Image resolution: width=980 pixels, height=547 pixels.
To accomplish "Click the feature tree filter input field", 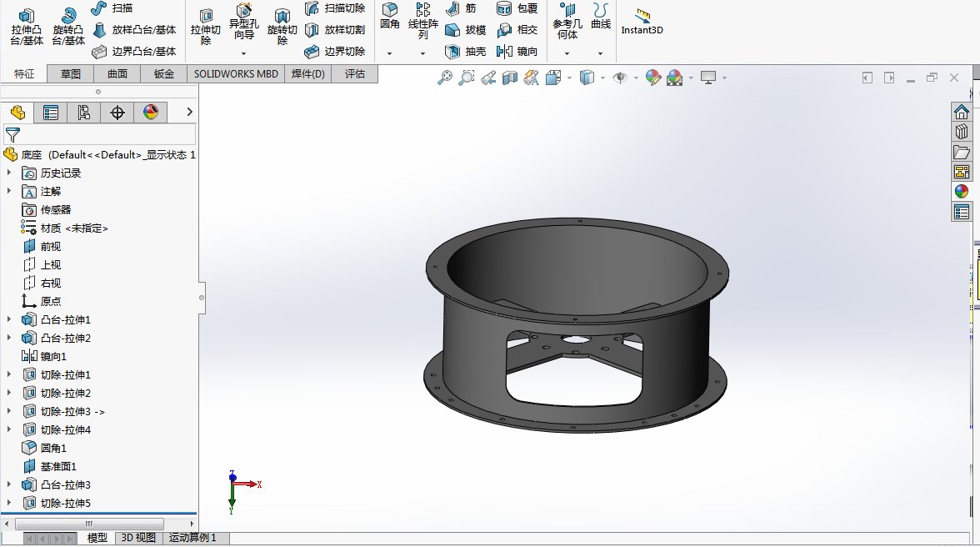I will pyautogui.click(x=108, y=134).
